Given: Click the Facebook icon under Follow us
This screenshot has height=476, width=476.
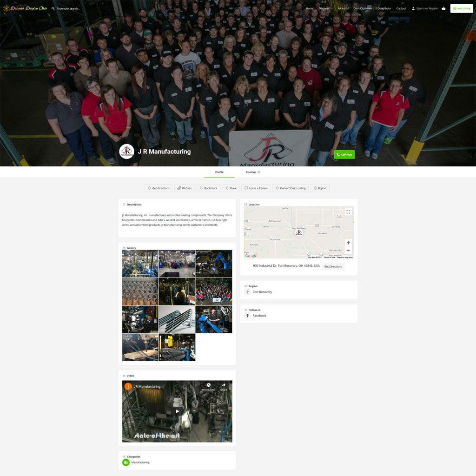Looking at the screenshot, I should (247, 316).
